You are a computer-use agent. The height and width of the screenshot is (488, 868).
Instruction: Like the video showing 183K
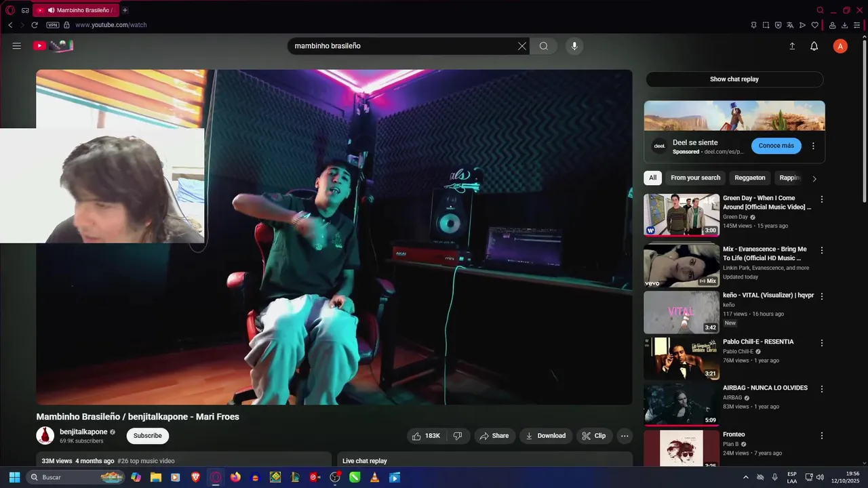(x=427, y=436)
